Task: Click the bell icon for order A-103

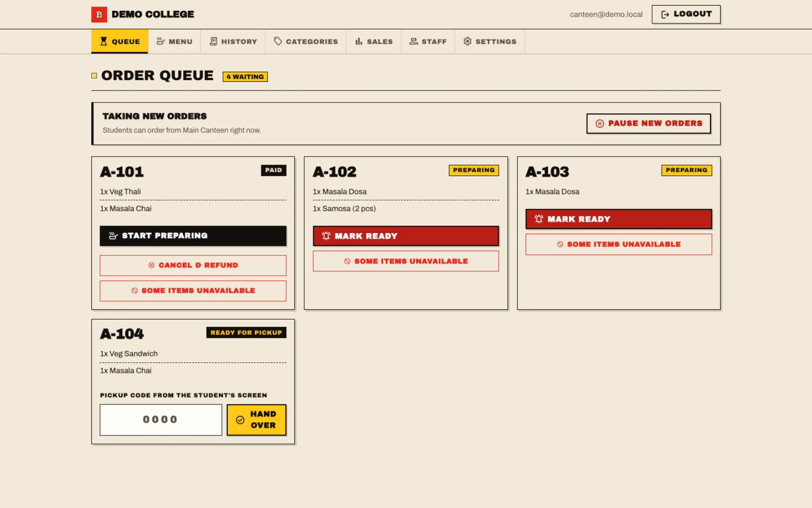Action: coord(538,219)
